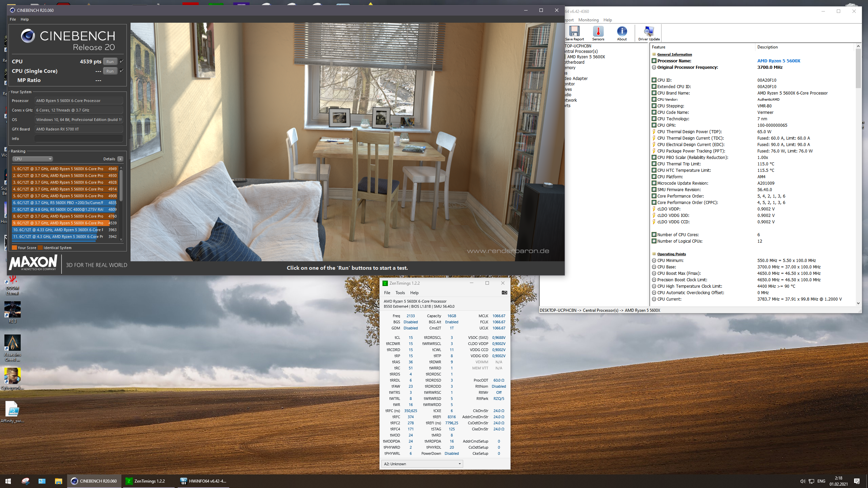
Task: Toggle the CPU Single Core test checkbox
Action: (x=122, y=71)
